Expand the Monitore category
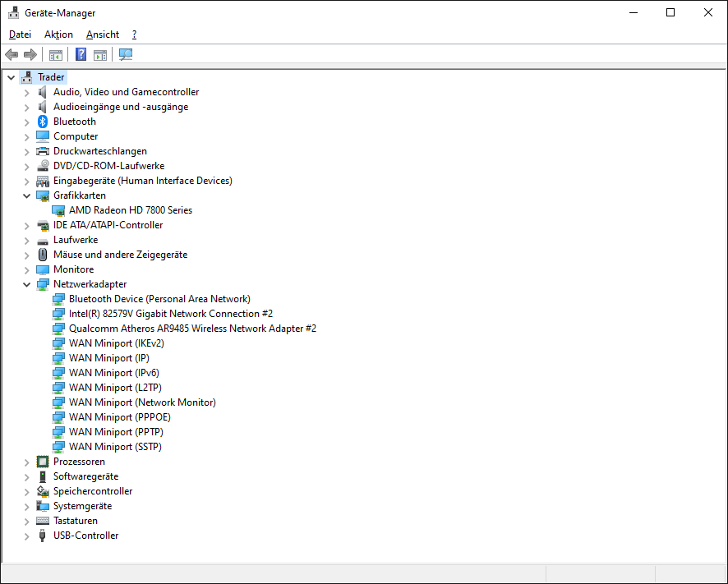 tap(27, 270)
